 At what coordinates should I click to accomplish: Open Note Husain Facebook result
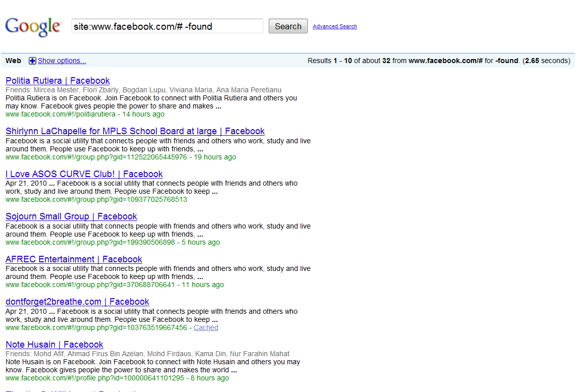point(54,345)
